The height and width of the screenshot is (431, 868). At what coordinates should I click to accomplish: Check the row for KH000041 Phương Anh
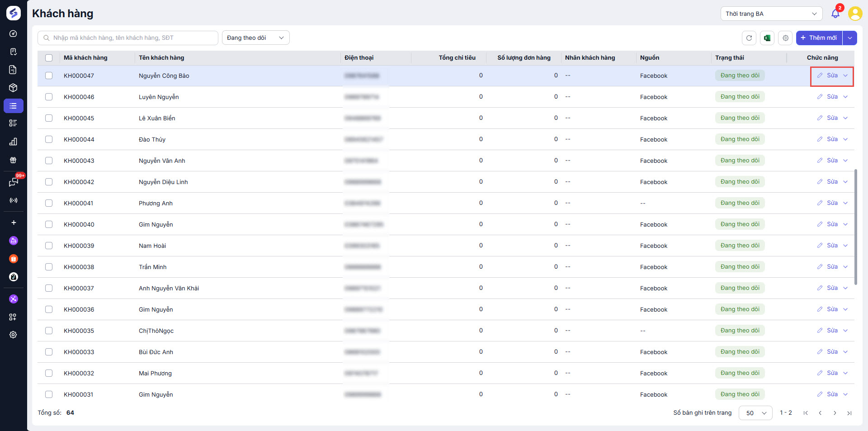[49, 203]
